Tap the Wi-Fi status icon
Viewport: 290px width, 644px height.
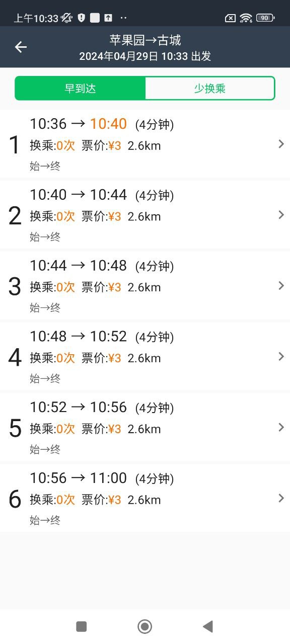[246, 18]
